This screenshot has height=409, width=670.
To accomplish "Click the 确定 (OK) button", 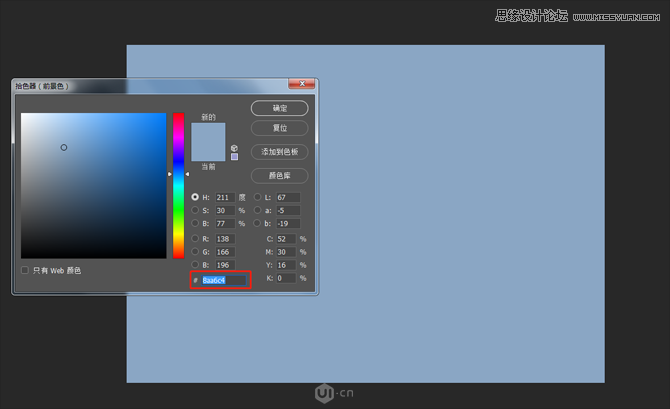I will tap(279, 108).
